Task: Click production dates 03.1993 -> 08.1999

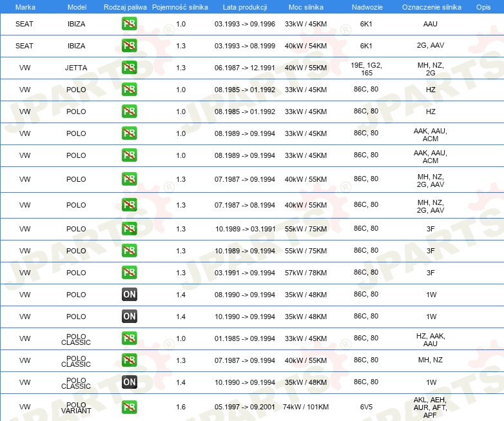Action: point(245,46)
